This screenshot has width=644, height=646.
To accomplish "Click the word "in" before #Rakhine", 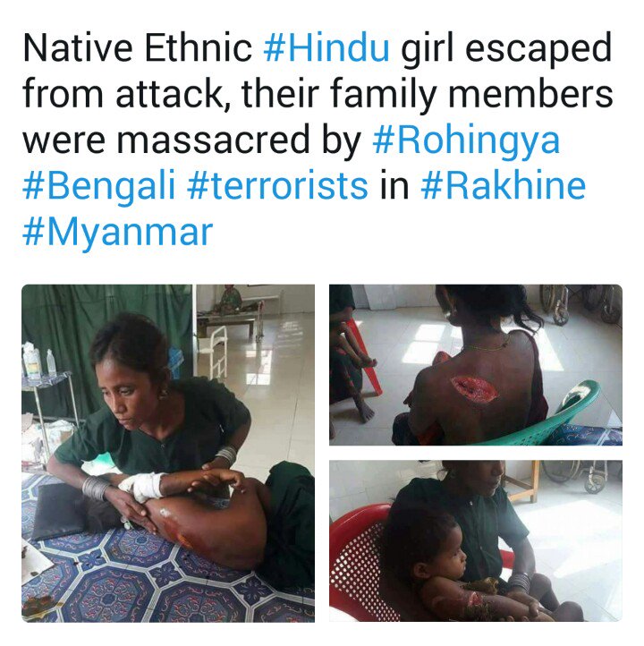I will click(x=394, y=186).
